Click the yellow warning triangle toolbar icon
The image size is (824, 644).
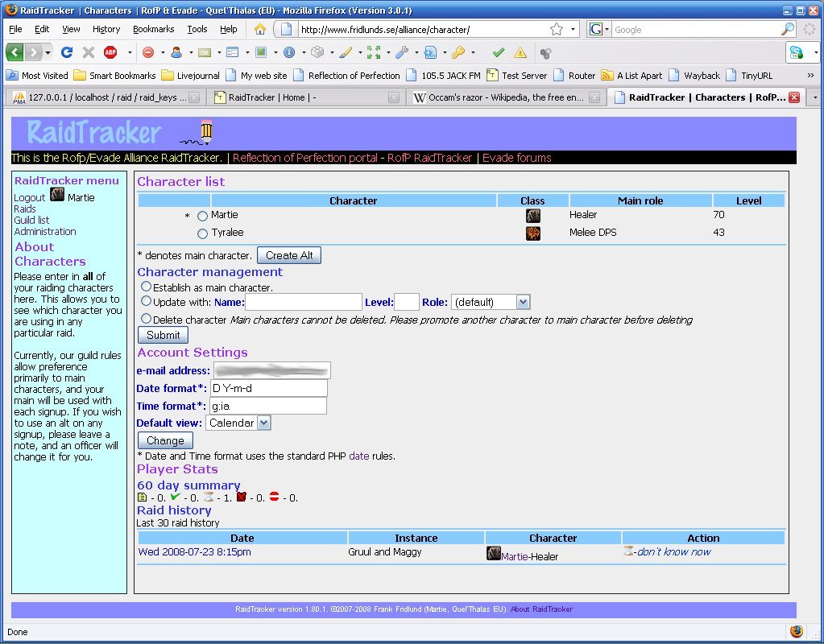520,52
